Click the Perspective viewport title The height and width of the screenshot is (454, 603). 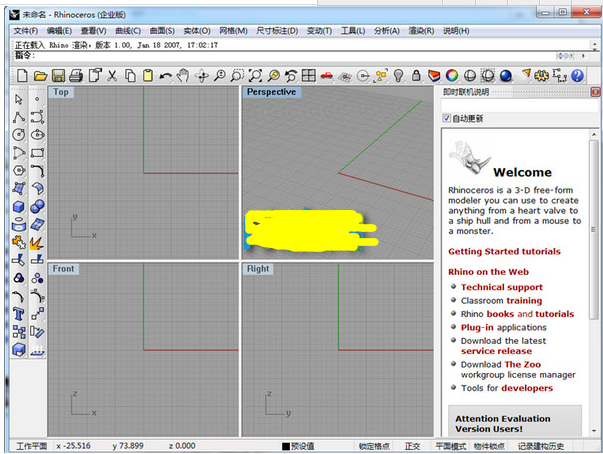[272, 92]
